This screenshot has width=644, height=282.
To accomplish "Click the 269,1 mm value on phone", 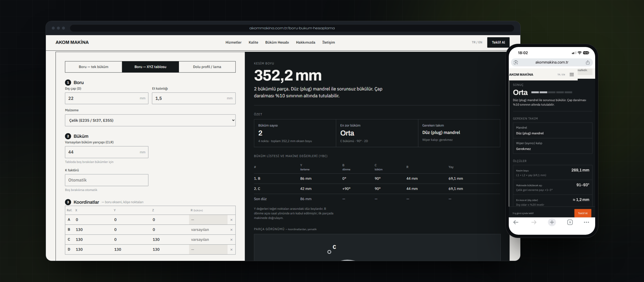I will pos(580,170).
